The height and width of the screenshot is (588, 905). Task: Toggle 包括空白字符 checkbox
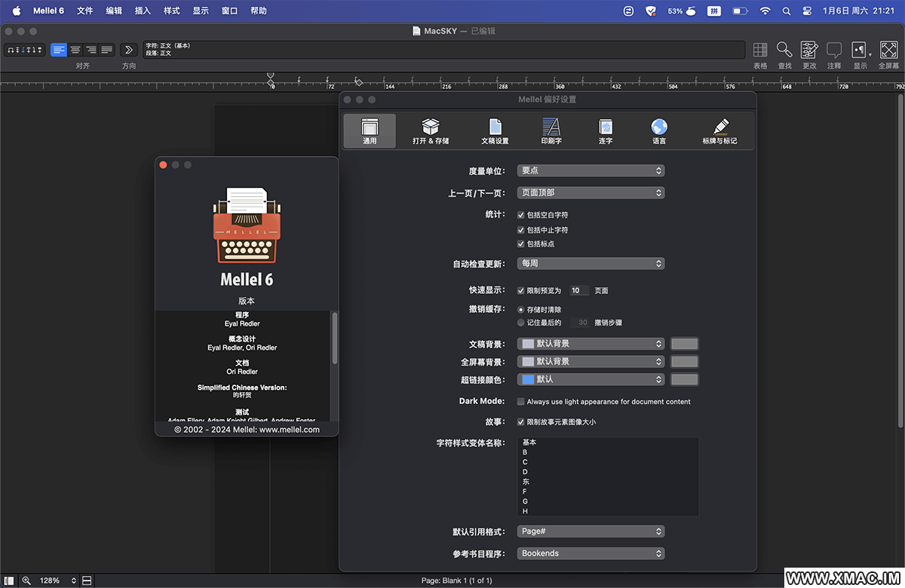520,215
